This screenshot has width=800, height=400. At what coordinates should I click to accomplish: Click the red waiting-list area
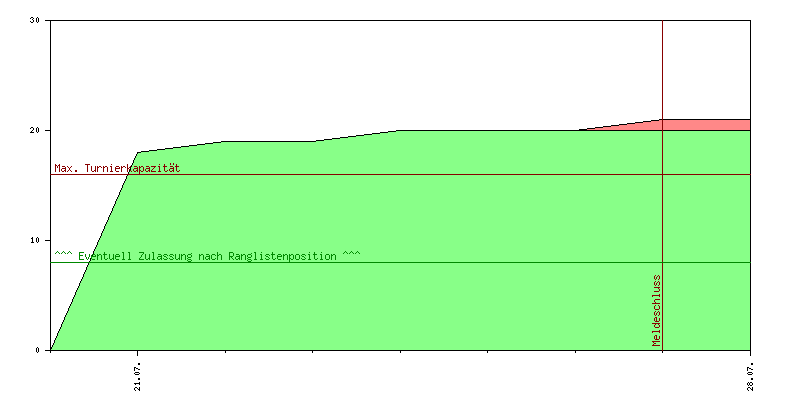[x=704, y=124]
